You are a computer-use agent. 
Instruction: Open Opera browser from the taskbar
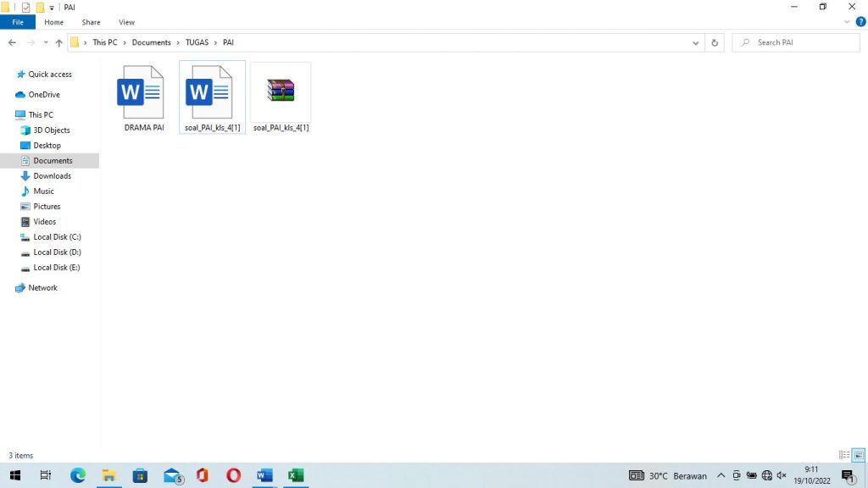234,475
